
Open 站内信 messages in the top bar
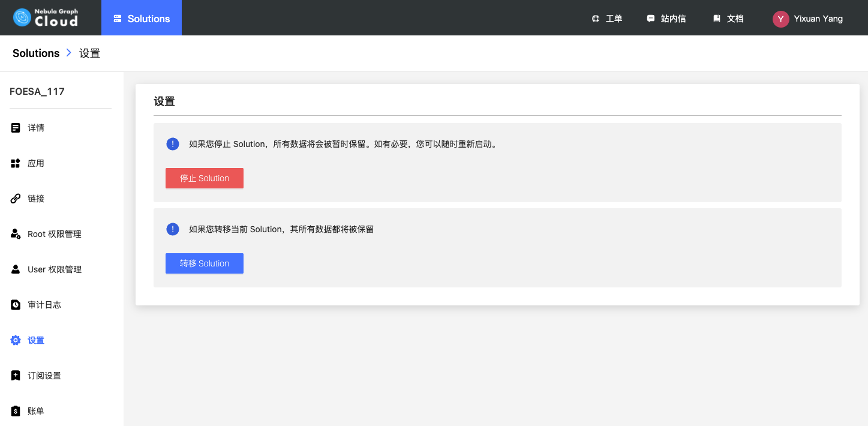[666, 19]
